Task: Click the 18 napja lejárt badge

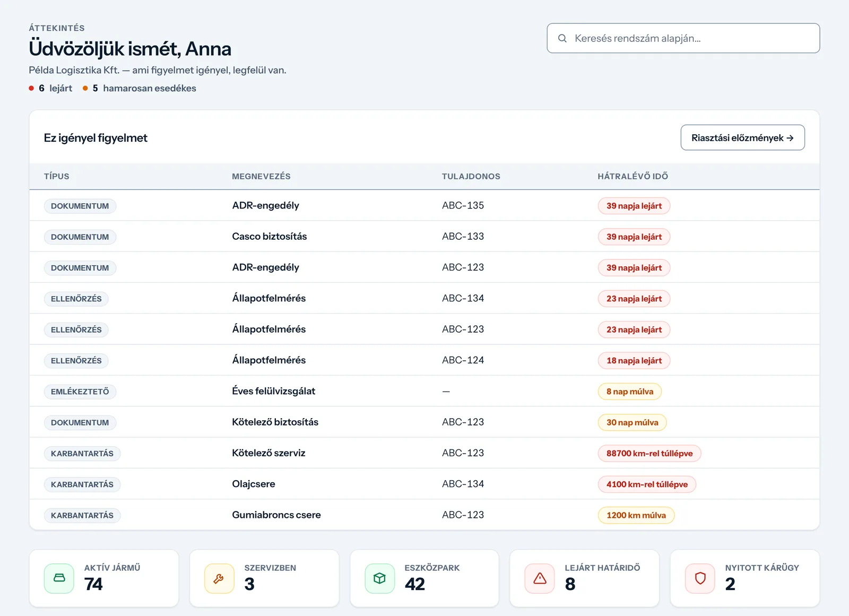Action: 634,361
